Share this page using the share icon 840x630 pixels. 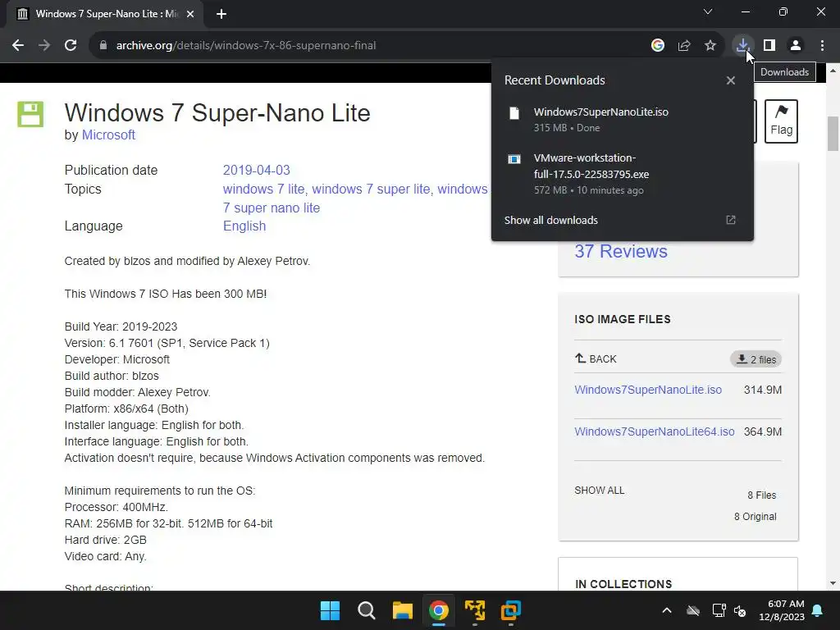(x=684, y=46)
